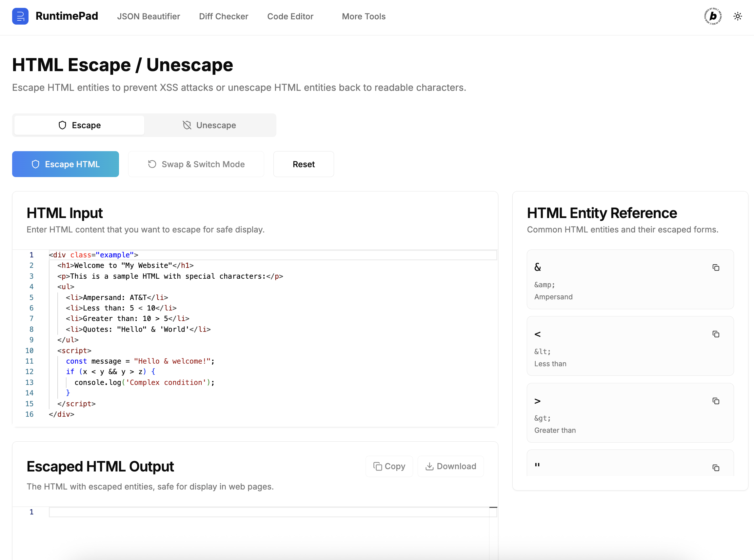Screen dimensions: 754x560
Task: Open the JSON Beautifier tool
Action: point(149,16)
